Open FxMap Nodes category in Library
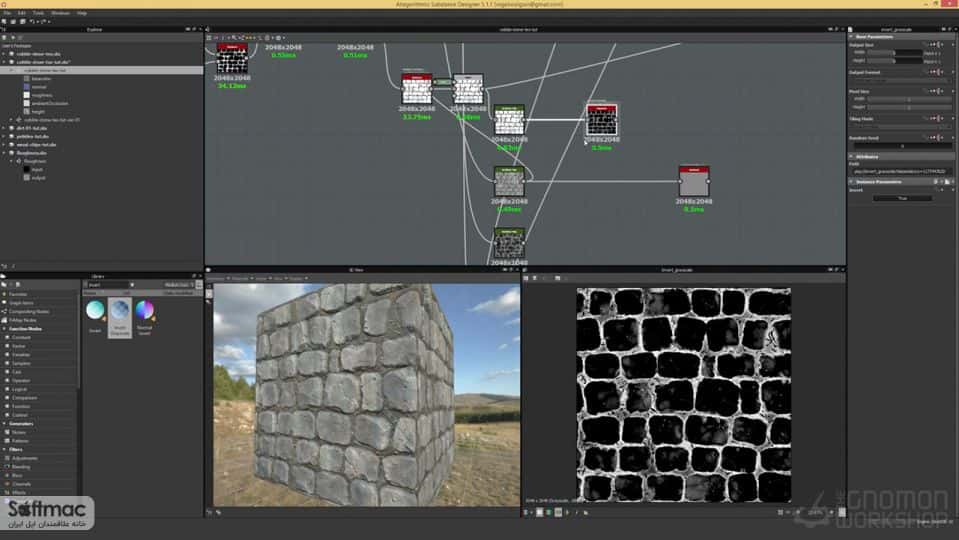 (x=23, y=320)
